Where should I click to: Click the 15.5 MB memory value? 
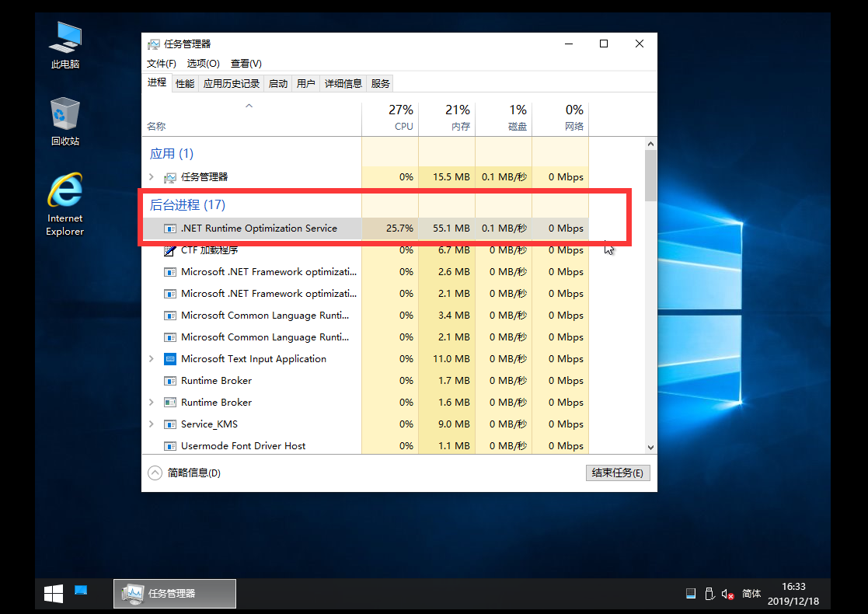click(451, 177)
